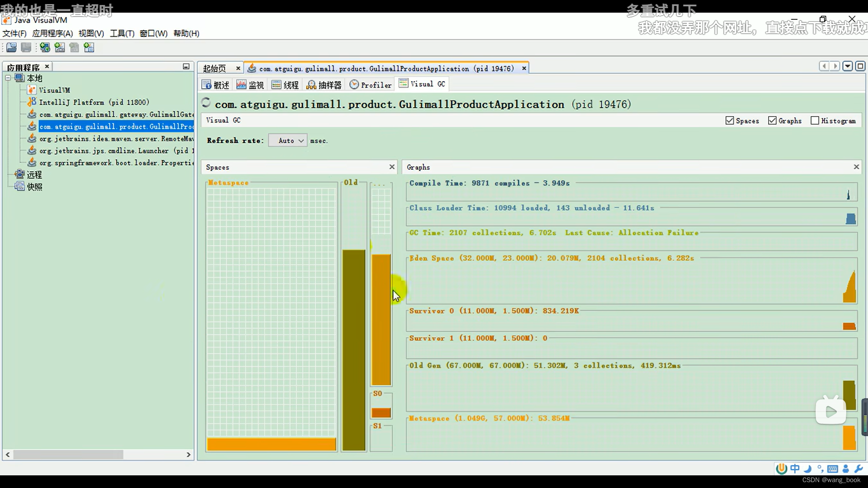This screenshot has width=868, height=488.
Task: Click the 中 input language tray icon
Action: click(795, 469)
